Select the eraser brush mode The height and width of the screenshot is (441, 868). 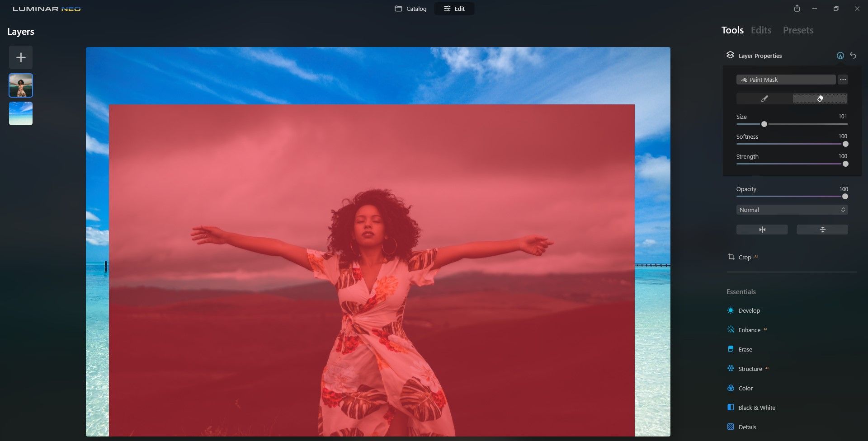tap(820, 99)
